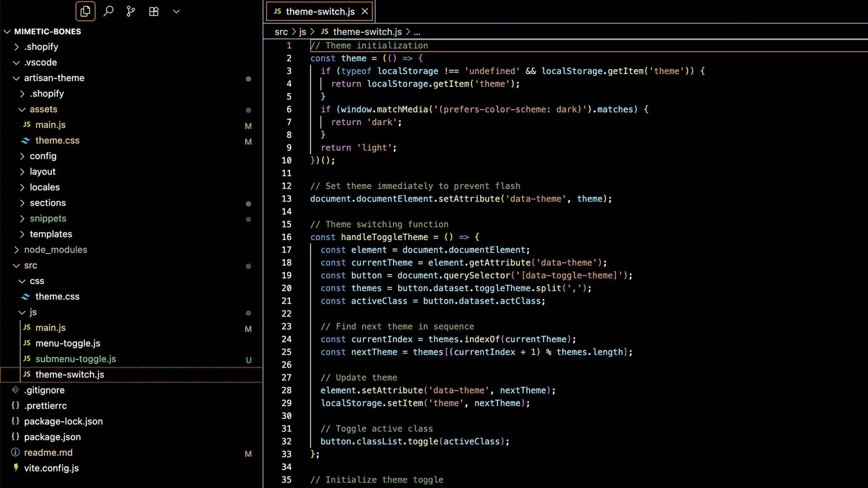
Task: Close the theme-switch.js tab
Action: (364, 11)
